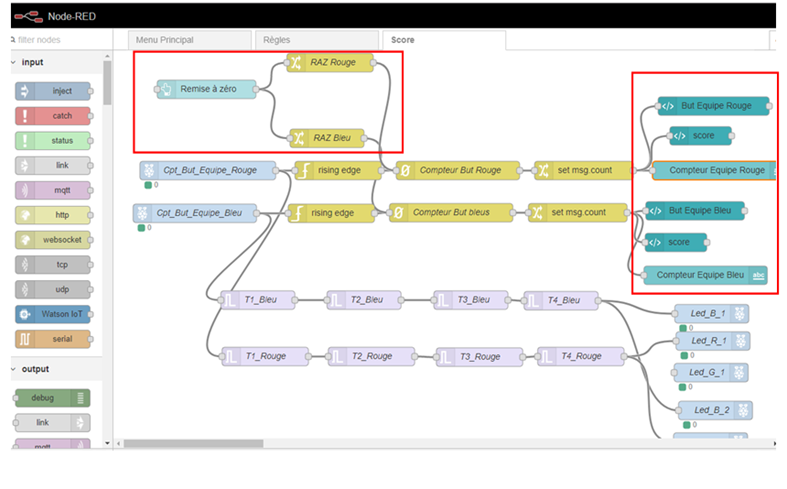787x489 pixels.
Task: Select the T2_Bleu trigger node
Action: [x=364, y=300]
